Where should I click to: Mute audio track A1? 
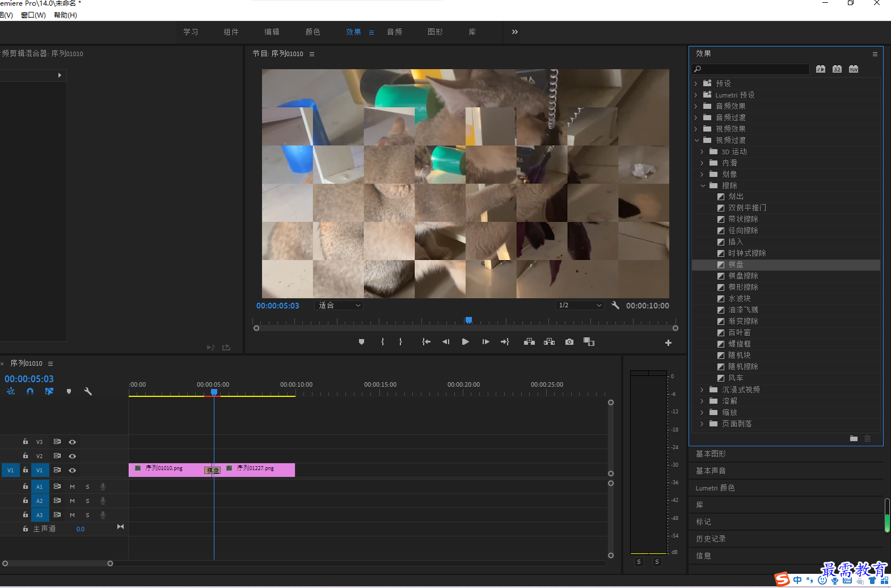pos(72,487)
